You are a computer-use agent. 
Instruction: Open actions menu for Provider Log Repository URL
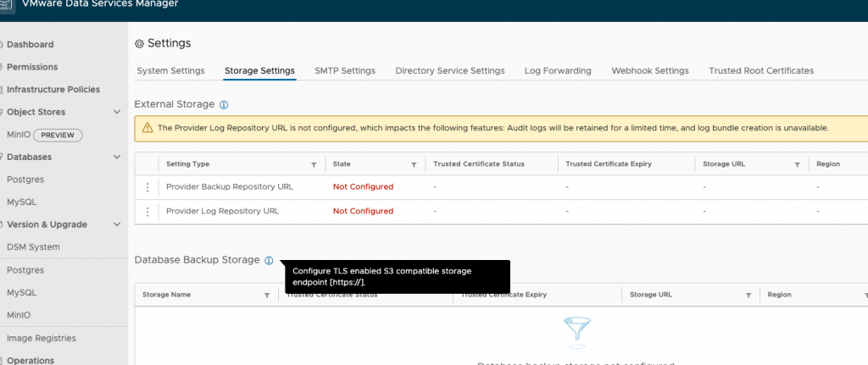[147, 211]
